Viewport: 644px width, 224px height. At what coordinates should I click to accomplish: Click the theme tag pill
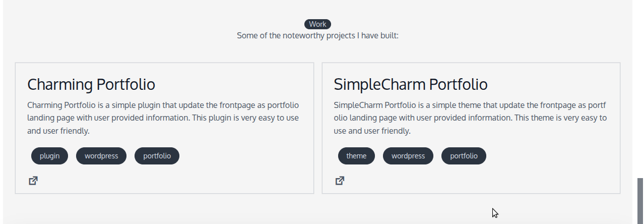coord(356,156)
